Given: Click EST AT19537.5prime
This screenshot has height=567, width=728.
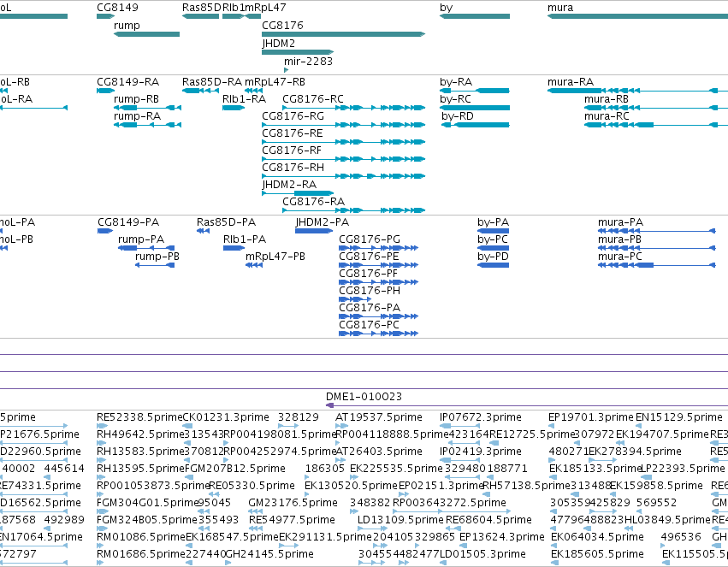Looking at the screenshot, I should pyautogui.click(x=379, y=417).
